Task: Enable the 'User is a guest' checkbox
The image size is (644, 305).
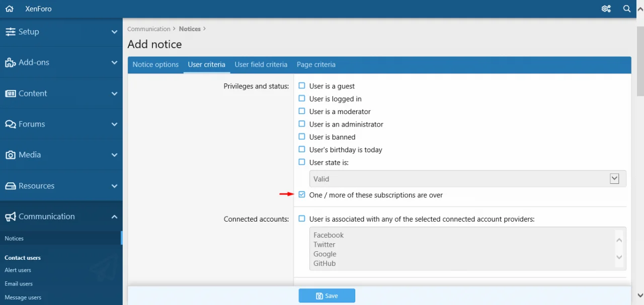Action: coord(302,86)
